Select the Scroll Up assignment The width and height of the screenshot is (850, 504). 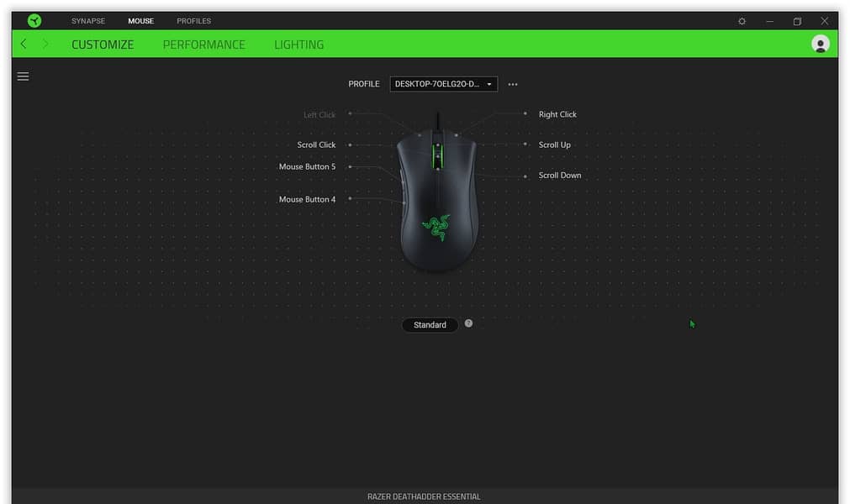[x=554, y=144]
